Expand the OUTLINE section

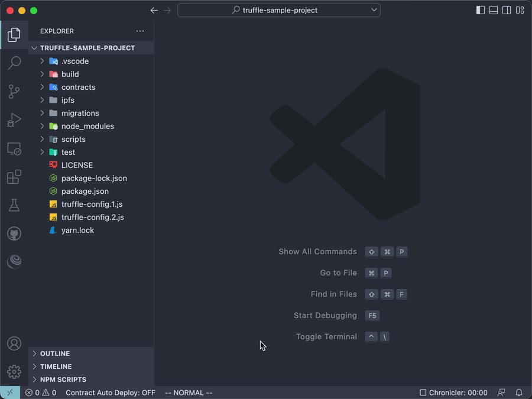pos(56,353)
